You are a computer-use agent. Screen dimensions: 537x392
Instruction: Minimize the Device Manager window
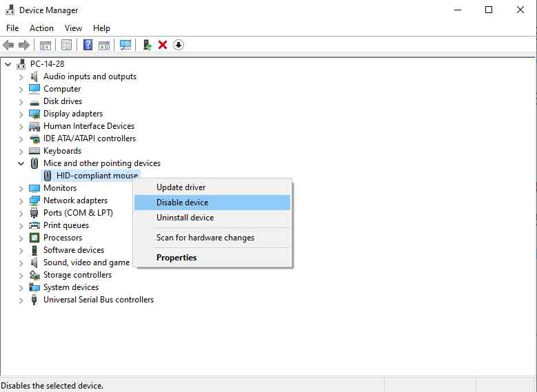(x=458, y=10)
